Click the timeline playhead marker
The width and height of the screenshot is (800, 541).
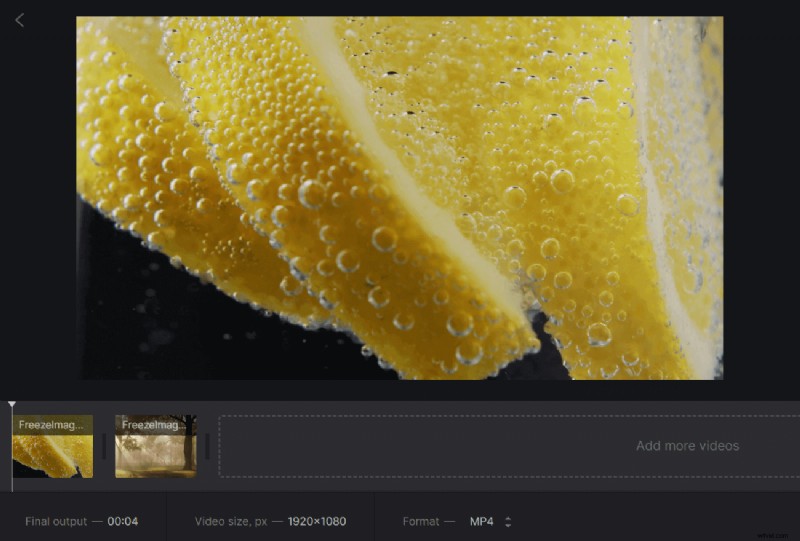pos(12,404)
